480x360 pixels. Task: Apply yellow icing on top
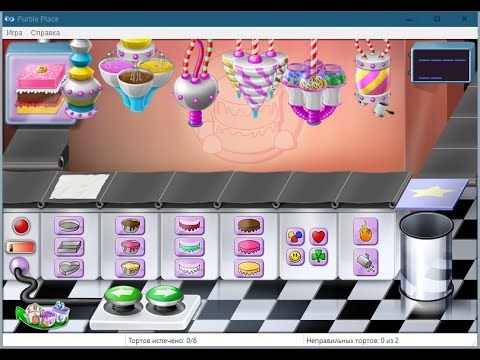point(249,268)
